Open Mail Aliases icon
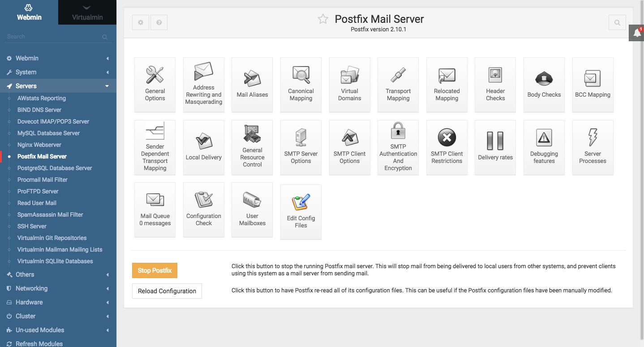This screenshot has width=644, height=347. click(252, 84)
